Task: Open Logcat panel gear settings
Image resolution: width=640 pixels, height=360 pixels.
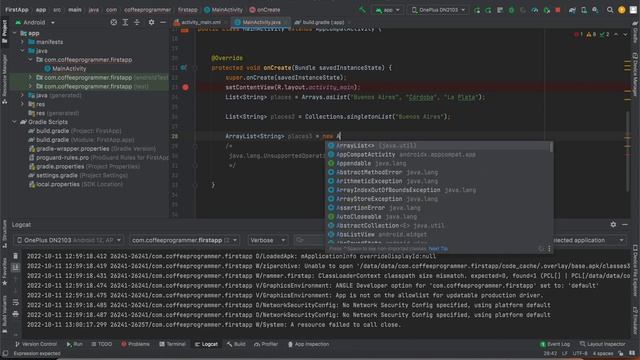Action: tap(613, 224)
